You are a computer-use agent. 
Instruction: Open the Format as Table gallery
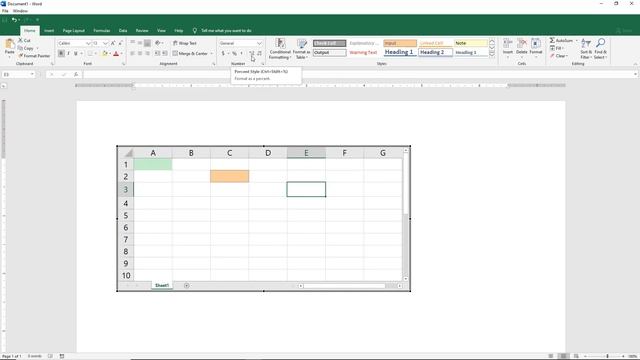coord(302,49)
